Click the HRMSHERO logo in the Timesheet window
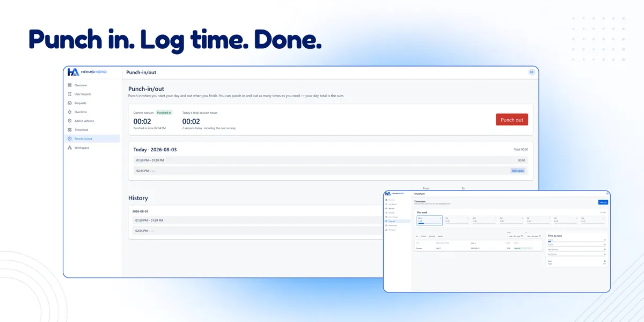 394,193
